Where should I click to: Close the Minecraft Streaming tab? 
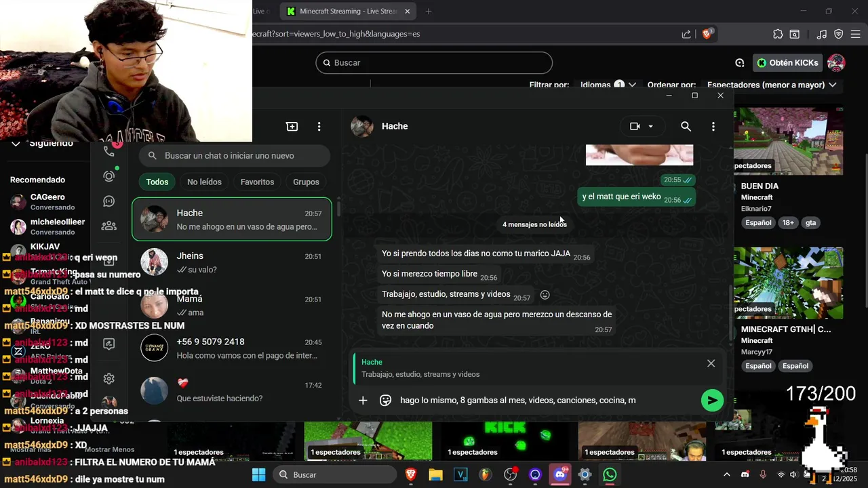click(408, 12)
